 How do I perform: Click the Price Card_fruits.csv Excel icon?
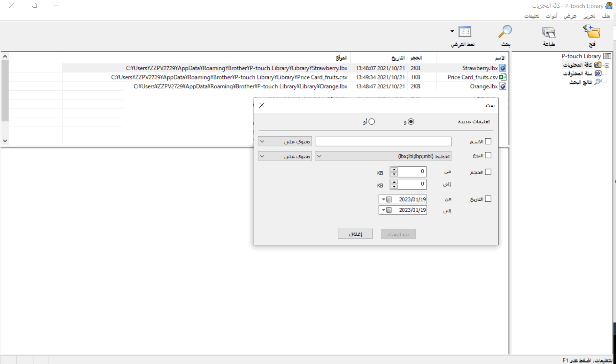click(503, 77)
